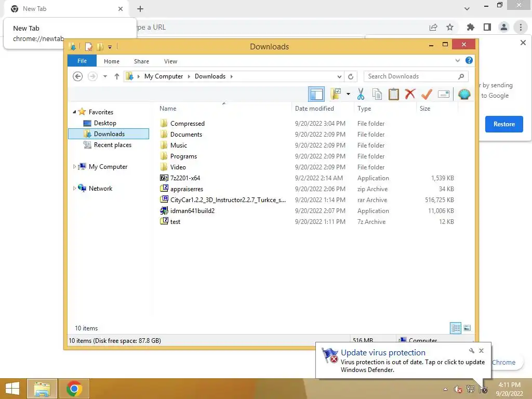This screenshot has height=399, width=532.
Task: Open the folder options toolbar icon
Action: tap(336, 94)
